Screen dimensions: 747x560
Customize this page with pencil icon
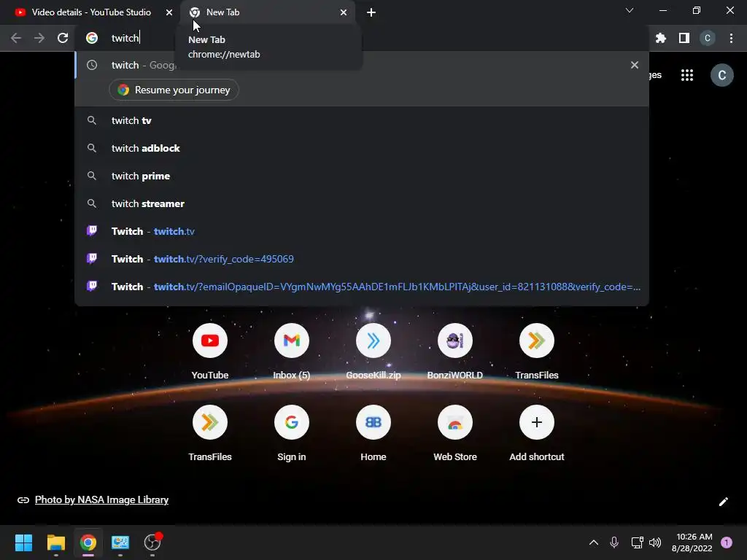(723, 502)
